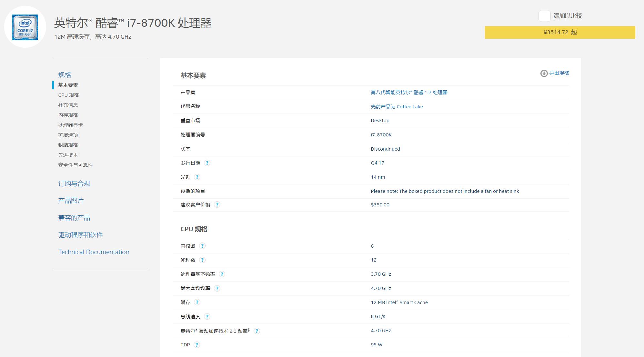Open 兼容的产品 section link
This screenshot has width=644, height=357.
pos(74,218)
